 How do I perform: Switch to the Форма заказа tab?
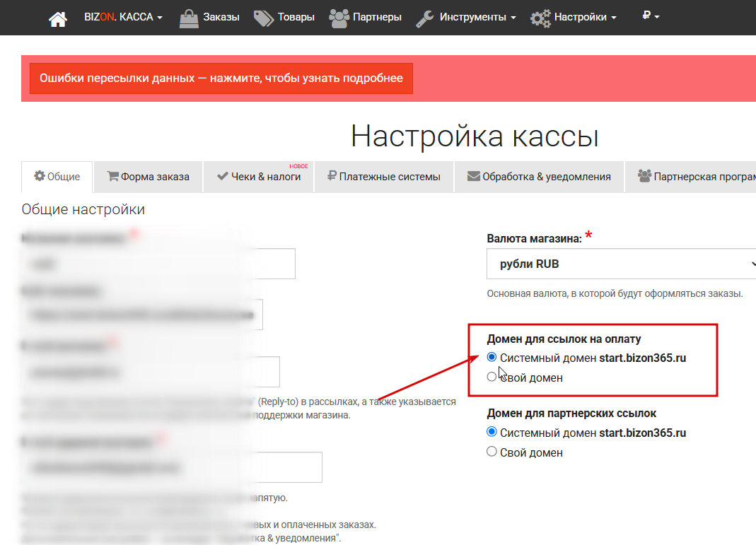[x=148, y=177]
